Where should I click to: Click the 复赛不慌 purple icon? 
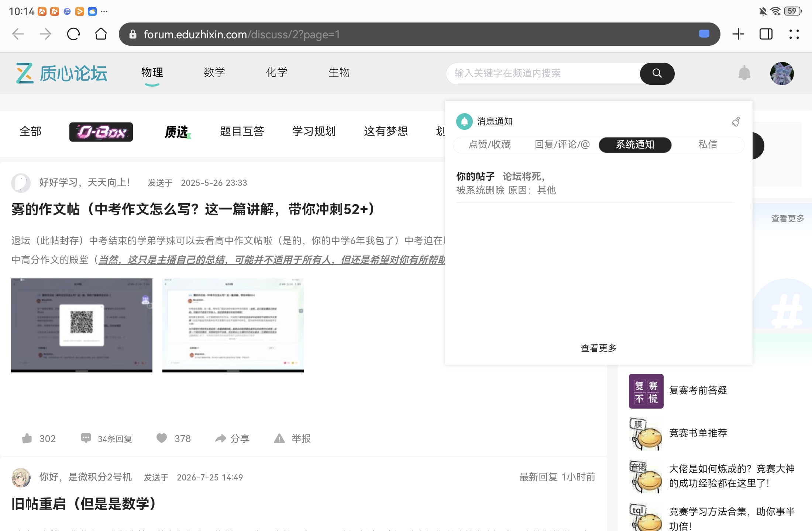click(x=646, y=391)
